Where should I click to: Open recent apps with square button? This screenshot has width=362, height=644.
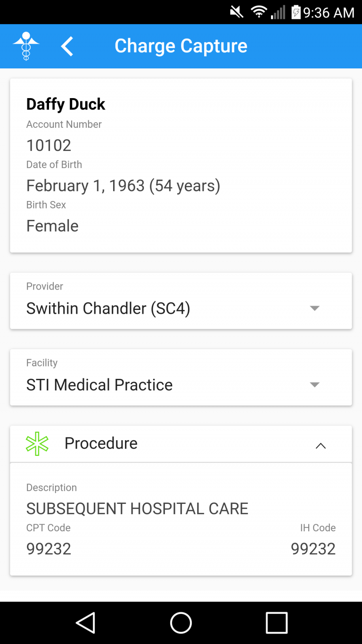[276, 623]
